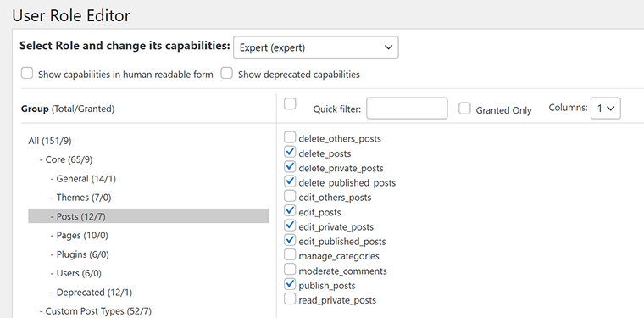This screenshot has height=318, width=644.
Task: Uncheck the edit_published_posts capability
Action: (x=290, y=240)
